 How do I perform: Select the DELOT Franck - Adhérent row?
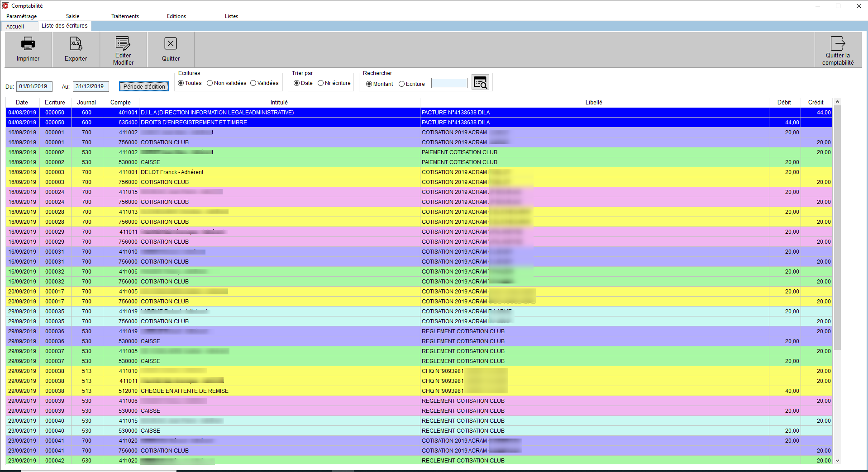click(x=419, y=172)
